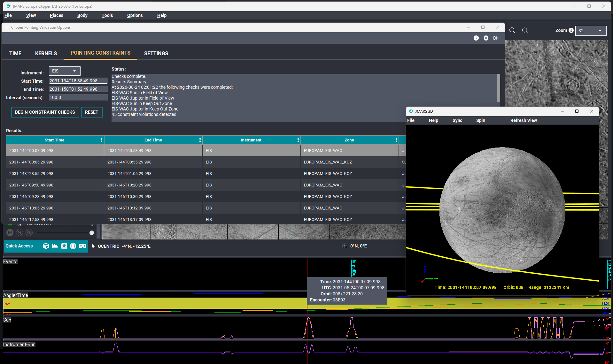Image resolution: width=613 pixels, height=364 pixels.
Task: Click the End Time input field
Action: click(78, 89)
